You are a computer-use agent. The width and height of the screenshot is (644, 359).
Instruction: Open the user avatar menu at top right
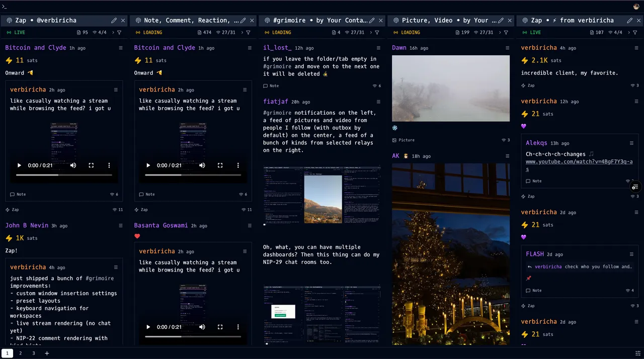tap(636, 7)
